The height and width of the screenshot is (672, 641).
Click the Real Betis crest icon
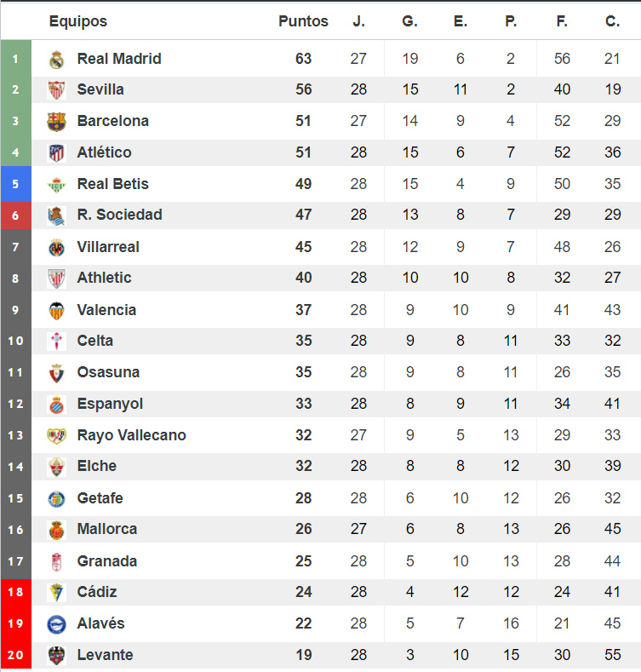click(x=56, y=185)
